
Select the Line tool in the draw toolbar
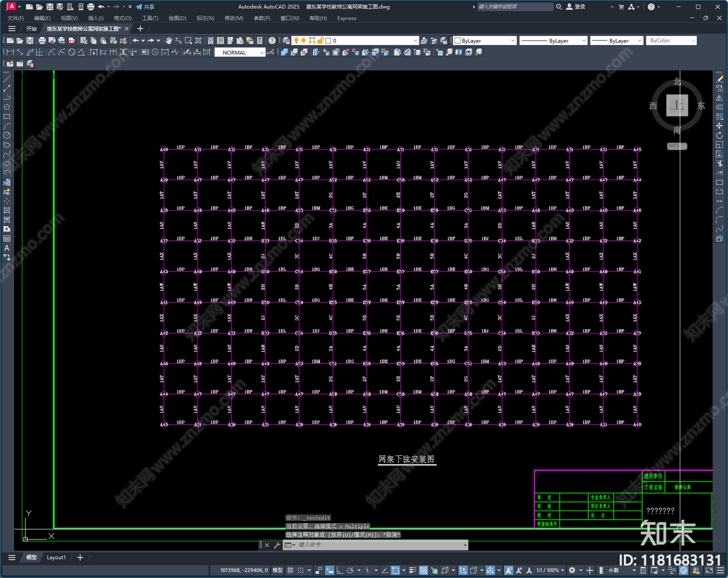[7, 79]
